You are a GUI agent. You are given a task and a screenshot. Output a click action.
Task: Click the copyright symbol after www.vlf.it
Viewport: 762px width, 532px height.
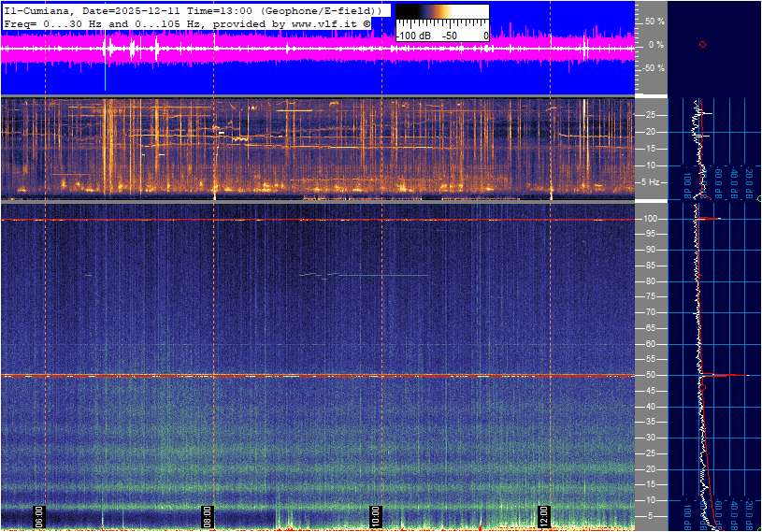pos(367,22)
